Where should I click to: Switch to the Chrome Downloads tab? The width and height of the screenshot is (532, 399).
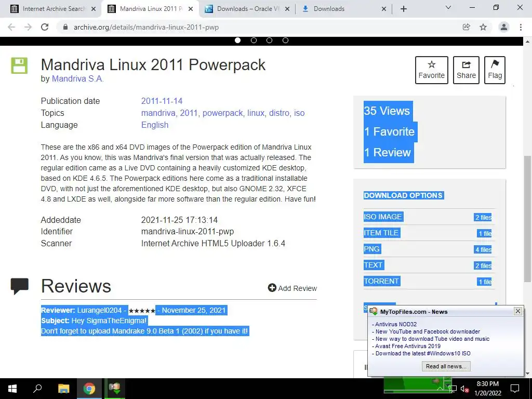[x=343, y=9]
